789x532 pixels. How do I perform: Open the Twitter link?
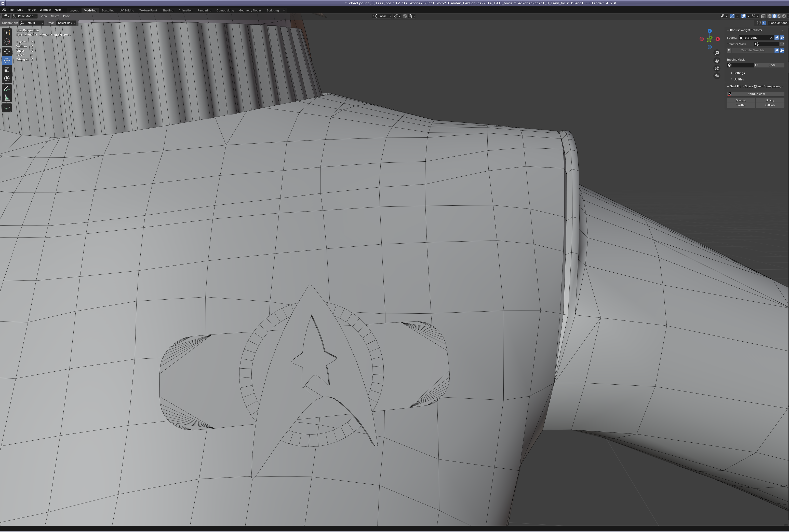pos(741,105)
